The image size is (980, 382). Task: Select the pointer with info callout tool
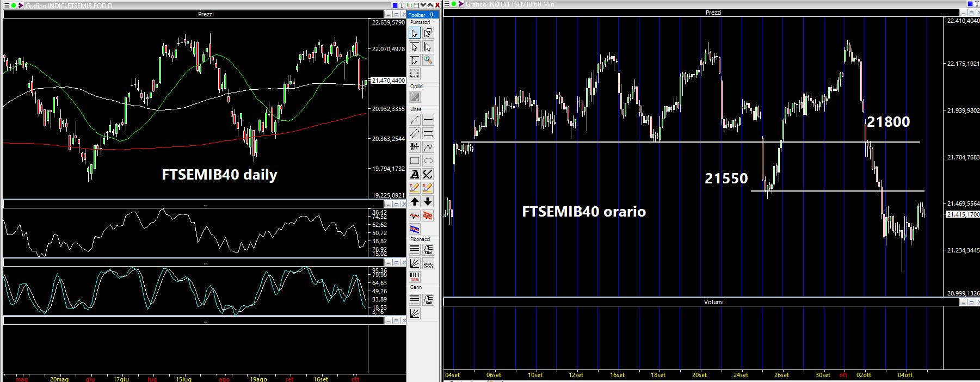(x=428, y=34)
